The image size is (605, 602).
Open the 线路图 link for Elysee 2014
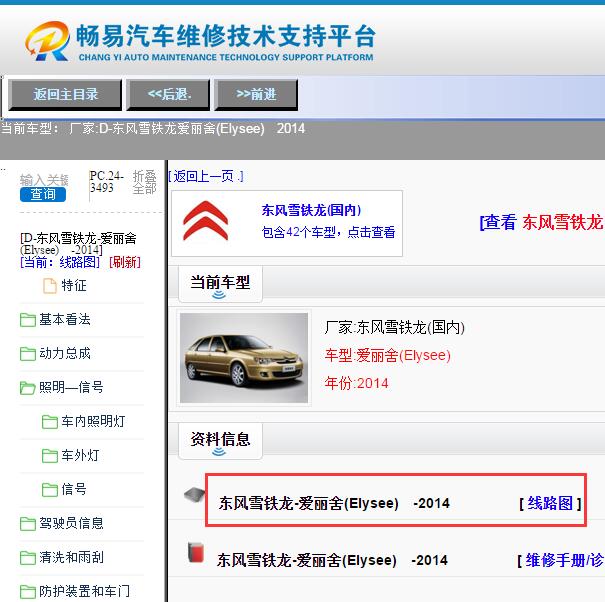(x=550, y=503)
